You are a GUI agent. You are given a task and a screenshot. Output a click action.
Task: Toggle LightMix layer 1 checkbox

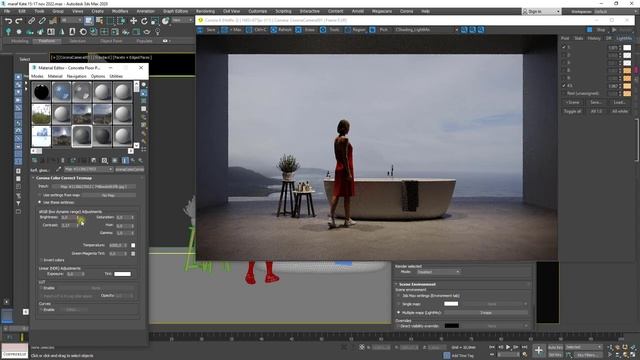[564, 47]
